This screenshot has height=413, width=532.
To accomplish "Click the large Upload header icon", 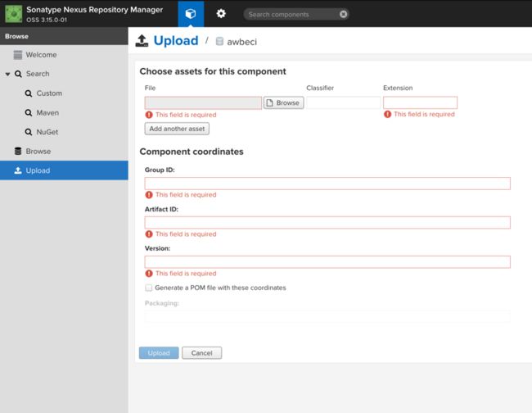I will (x=142, y=41).
